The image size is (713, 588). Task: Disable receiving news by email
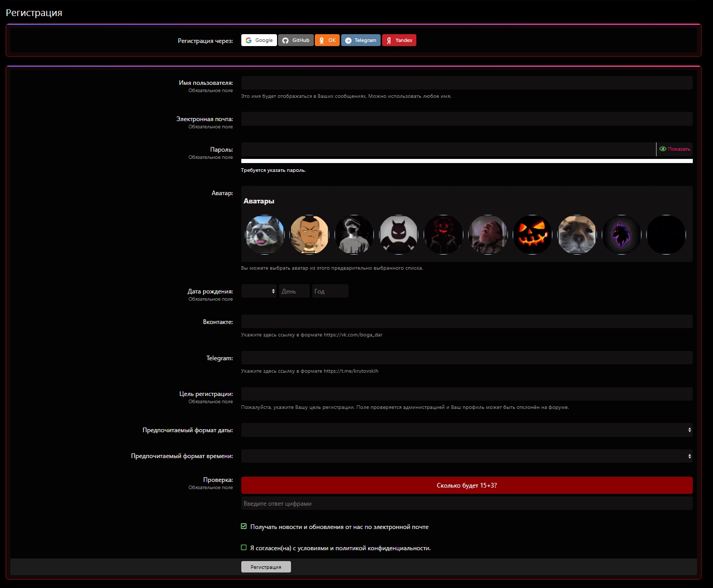(243, 526)
